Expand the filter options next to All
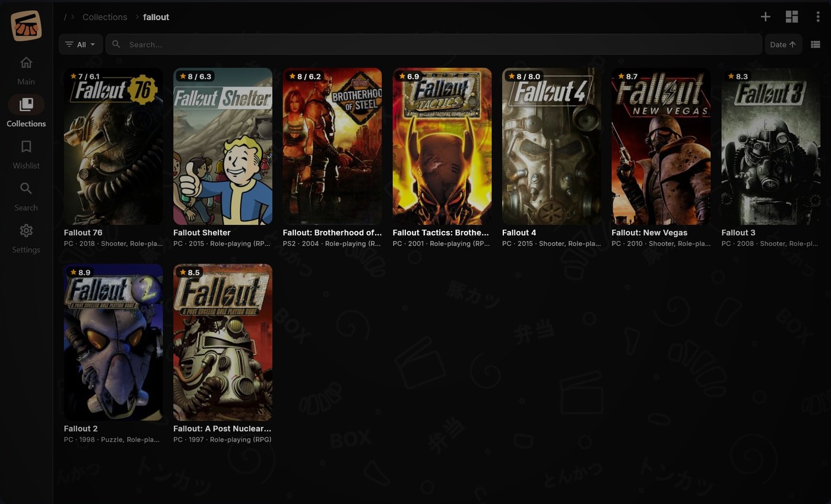 tap(93, 44)
